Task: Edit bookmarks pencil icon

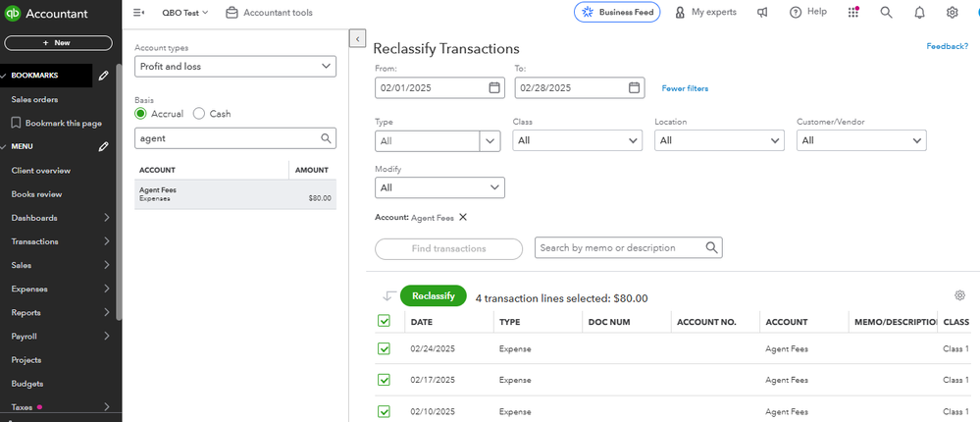Action: [104, 75]
